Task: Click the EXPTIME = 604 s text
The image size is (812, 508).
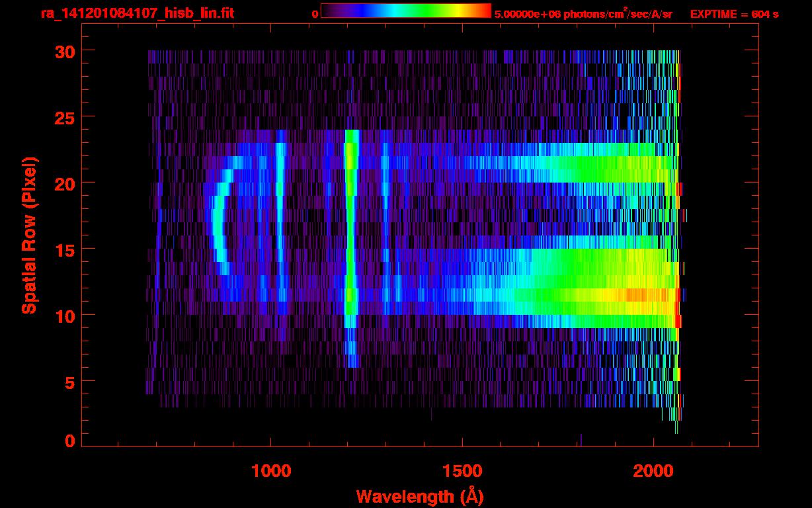Action: coord(734,14)
